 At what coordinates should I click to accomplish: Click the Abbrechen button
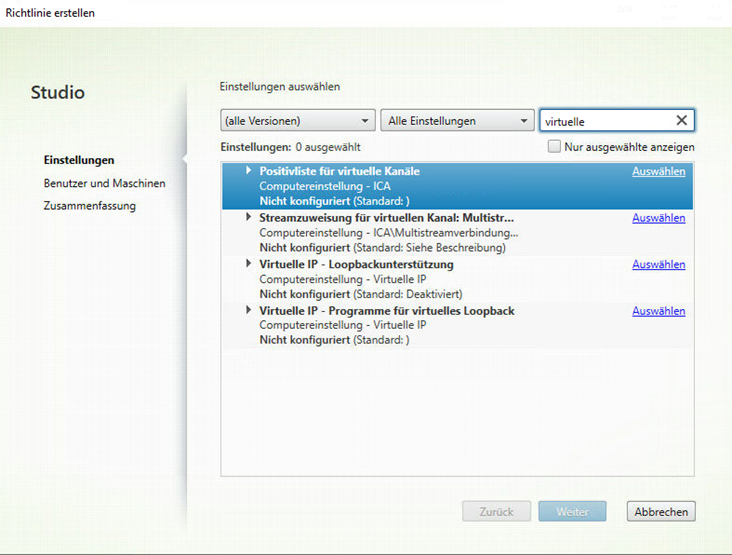coord(660,511)
